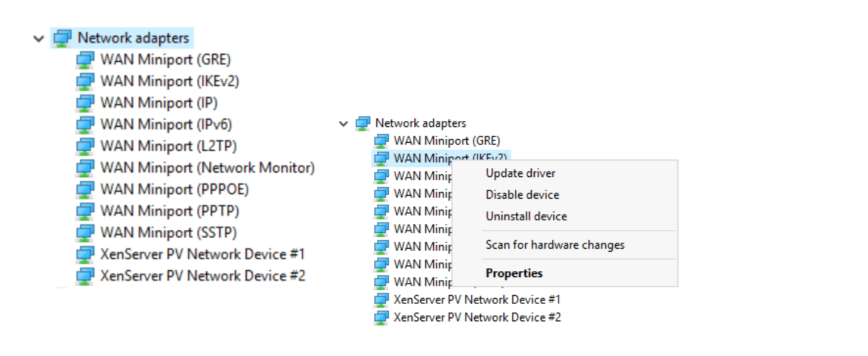Click icon beside right-side WAN Miniport (GRE)
Image resolution: width=868 pixels, height=356 pixels.
point(381,141)
